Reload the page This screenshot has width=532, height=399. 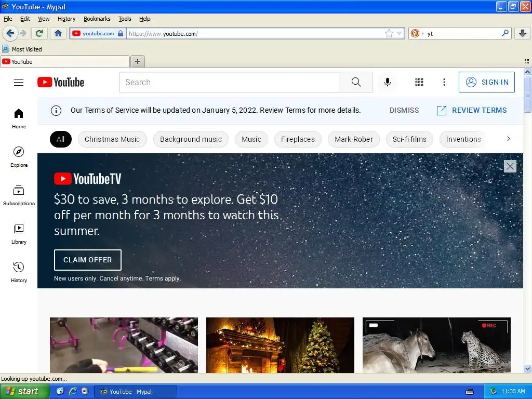pyautogui.click(x=39, y=33)
